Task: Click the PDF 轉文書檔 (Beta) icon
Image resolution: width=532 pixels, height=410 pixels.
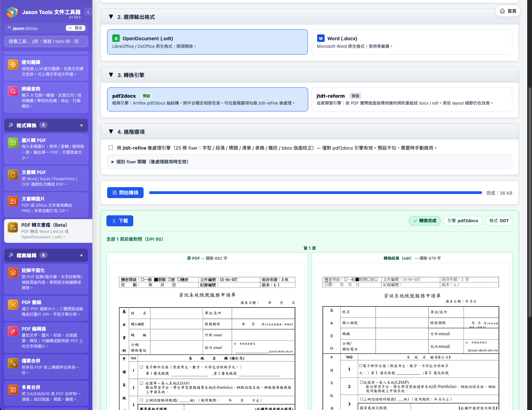Action: (13, 227)
